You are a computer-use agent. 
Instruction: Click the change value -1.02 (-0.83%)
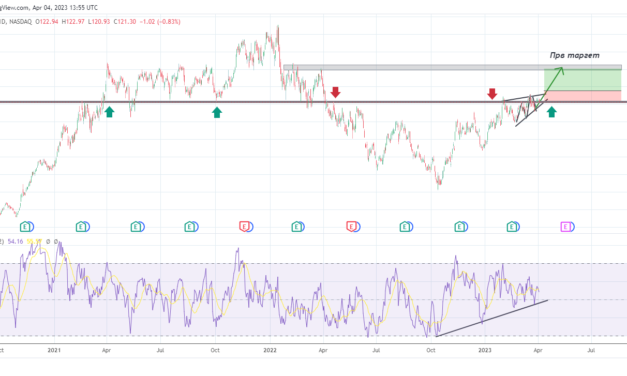160,22
